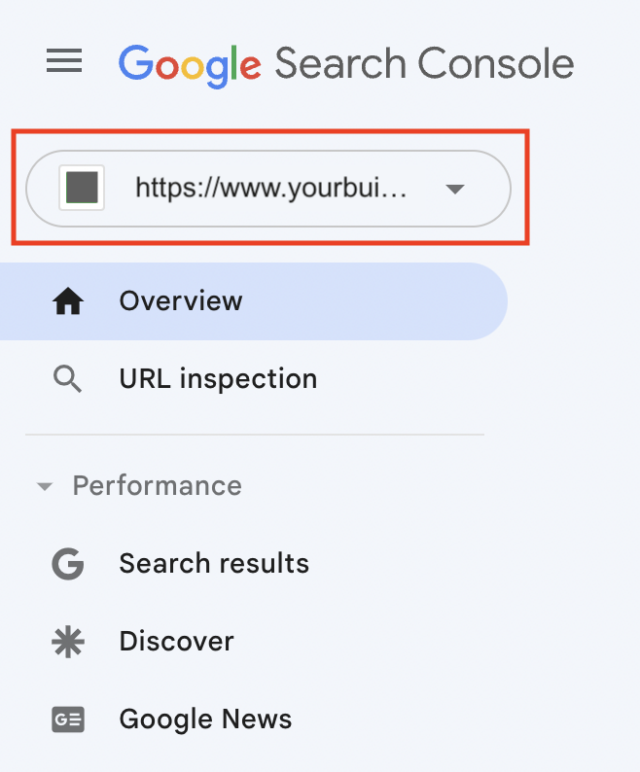Go to Search results report

point(214,564)
